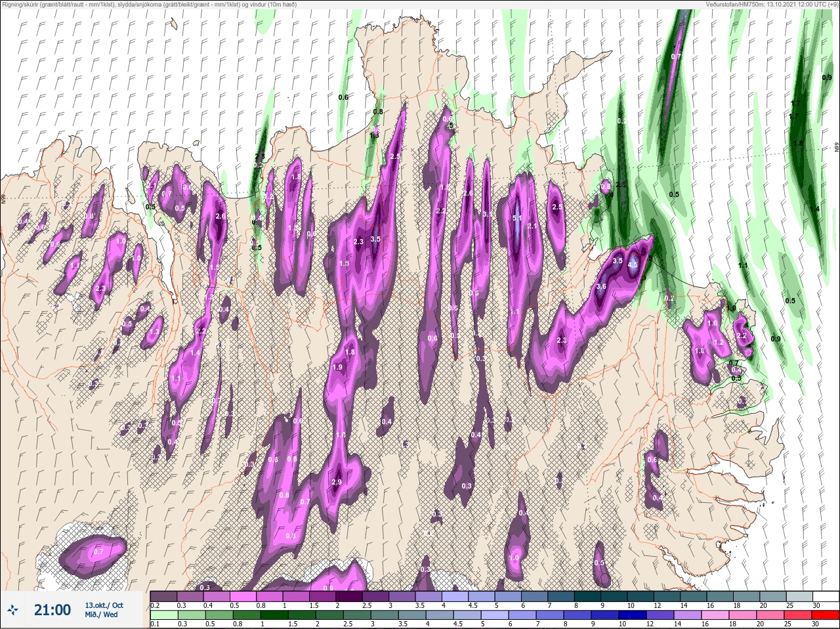
Task: Click the 4.5 snowfall value on the map
Action: [633, 265]
